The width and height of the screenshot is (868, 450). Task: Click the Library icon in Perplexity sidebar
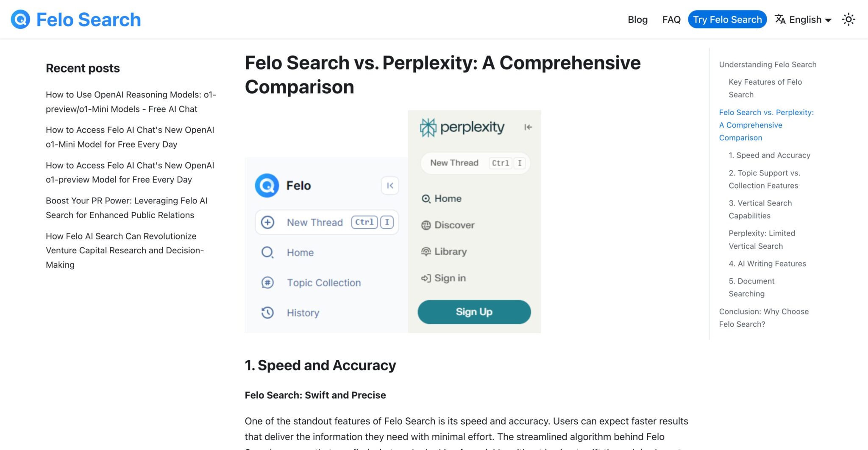[x=426, y=251]
